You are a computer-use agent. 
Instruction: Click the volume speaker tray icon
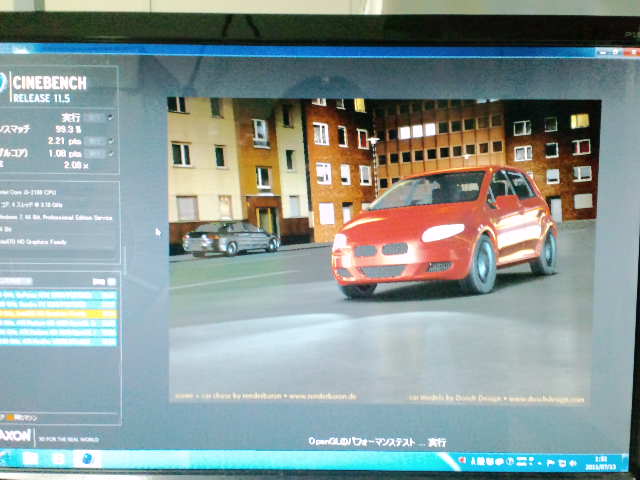[x=573, y=463]
